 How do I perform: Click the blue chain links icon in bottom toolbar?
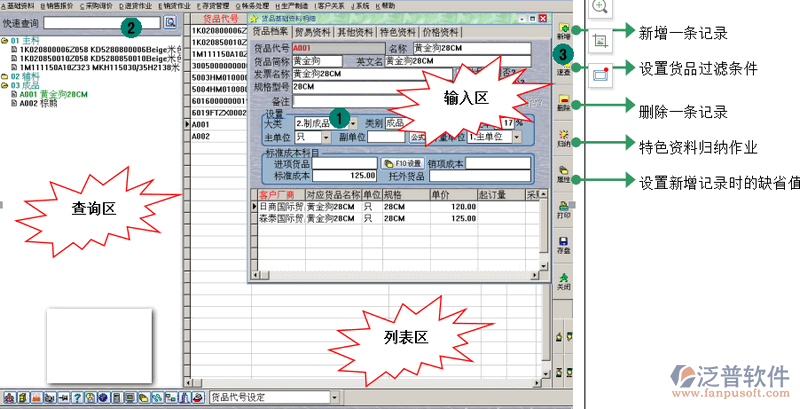157,398
